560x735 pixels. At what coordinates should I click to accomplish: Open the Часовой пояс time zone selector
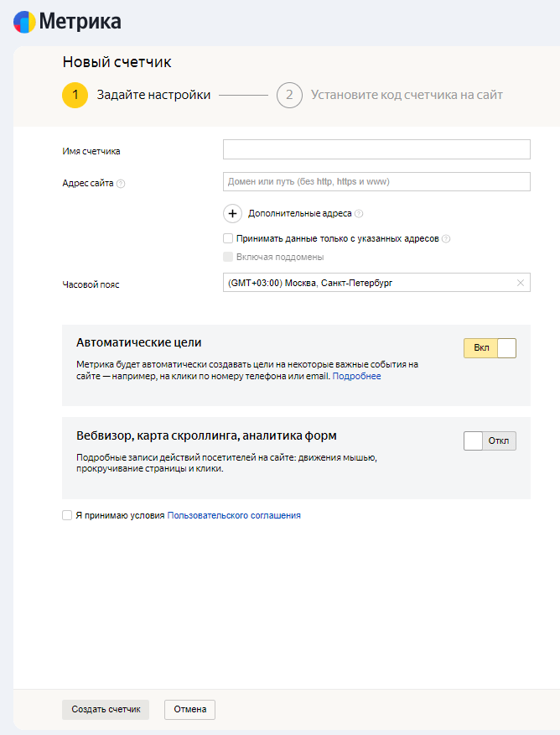(x=376, y=283)
